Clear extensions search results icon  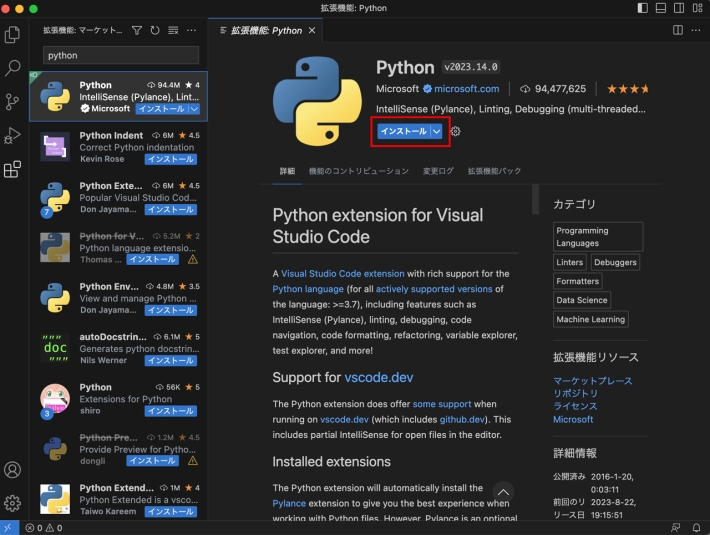173,30
